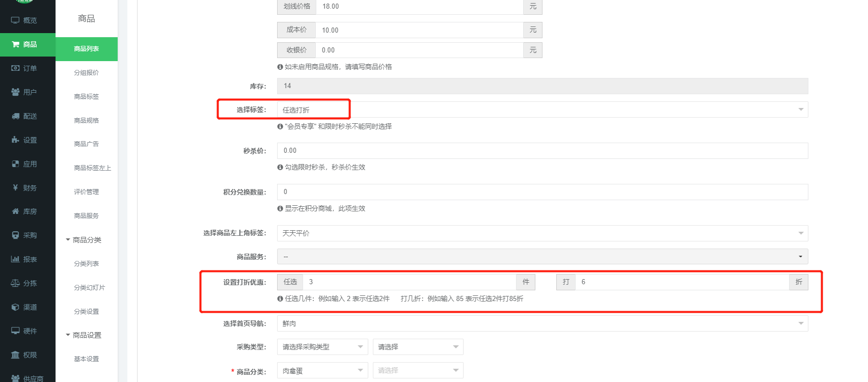Click the 设置 puzzle-piece settings icon
The height and width of the screenshot is (382, 868).
coord(15,140)
